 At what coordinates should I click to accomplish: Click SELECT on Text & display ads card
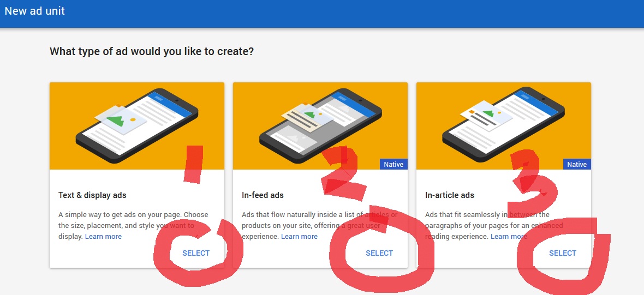pyautogui.click(x=196, y=253)
